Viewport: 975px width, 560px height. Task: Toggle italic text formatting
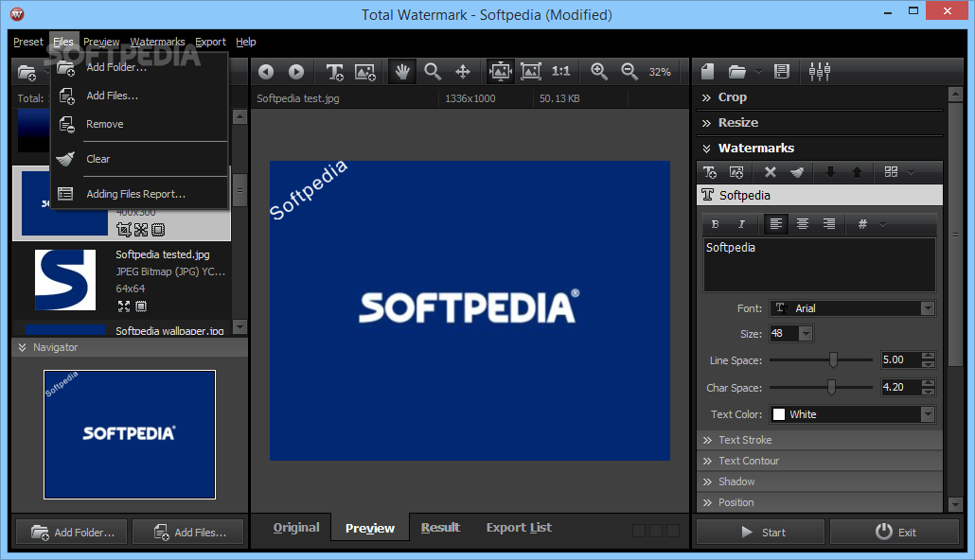pos(741,224)
